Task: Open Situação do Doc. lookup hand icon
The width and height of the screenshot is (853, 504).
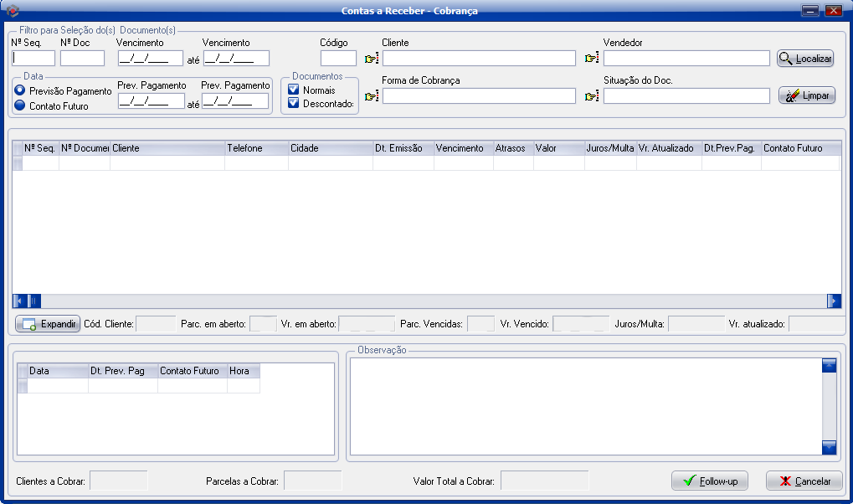Action: 593,96
